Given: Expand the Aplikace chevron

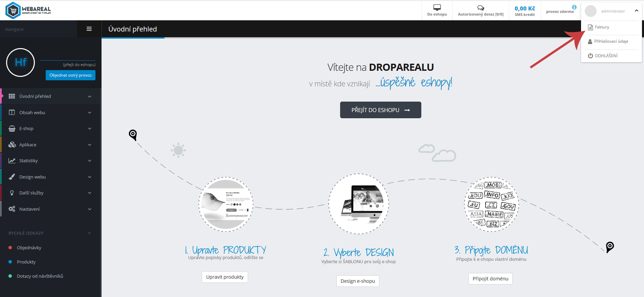Looking at the screenshot, I should coord(90,145).
